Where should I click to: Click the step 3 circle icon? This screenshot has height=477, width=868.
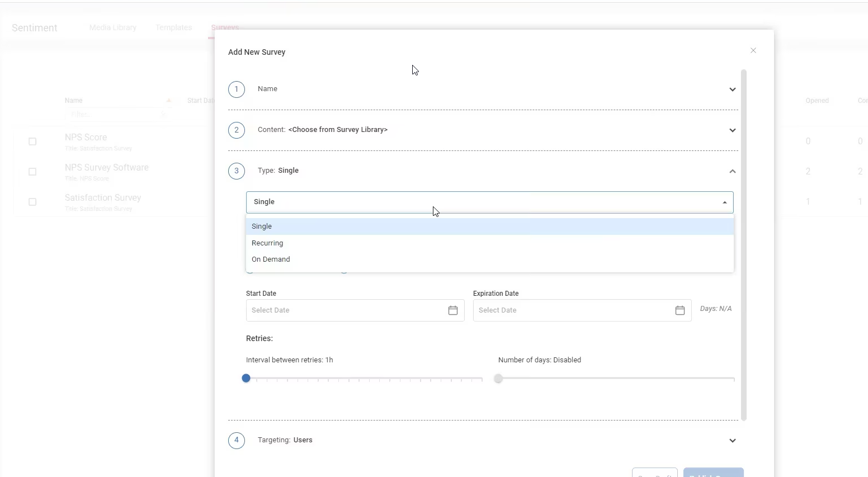click(x=237, y=171)
